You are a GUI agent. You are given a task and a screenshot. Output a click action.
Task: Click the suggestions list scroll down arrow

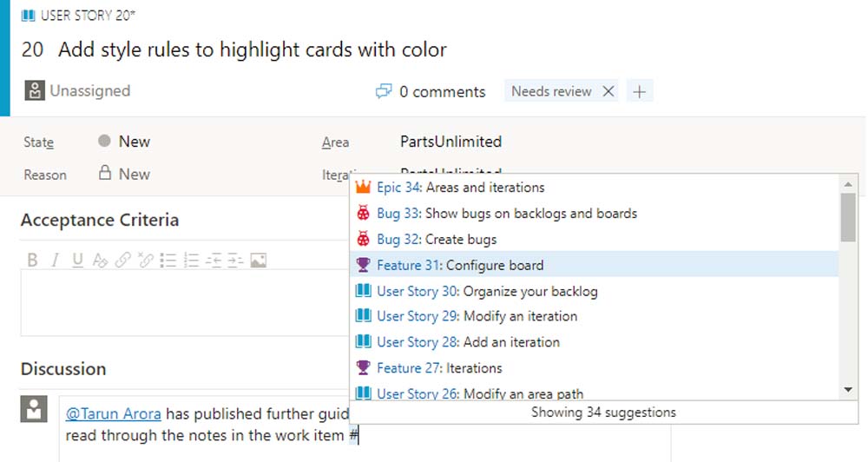point(848,390)
